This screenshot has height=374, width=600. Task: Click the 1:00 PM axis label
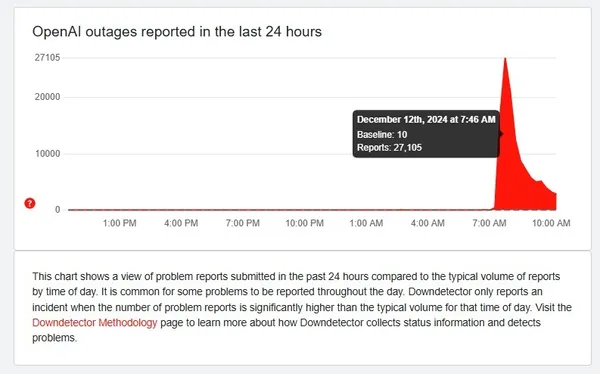point(119,223)
